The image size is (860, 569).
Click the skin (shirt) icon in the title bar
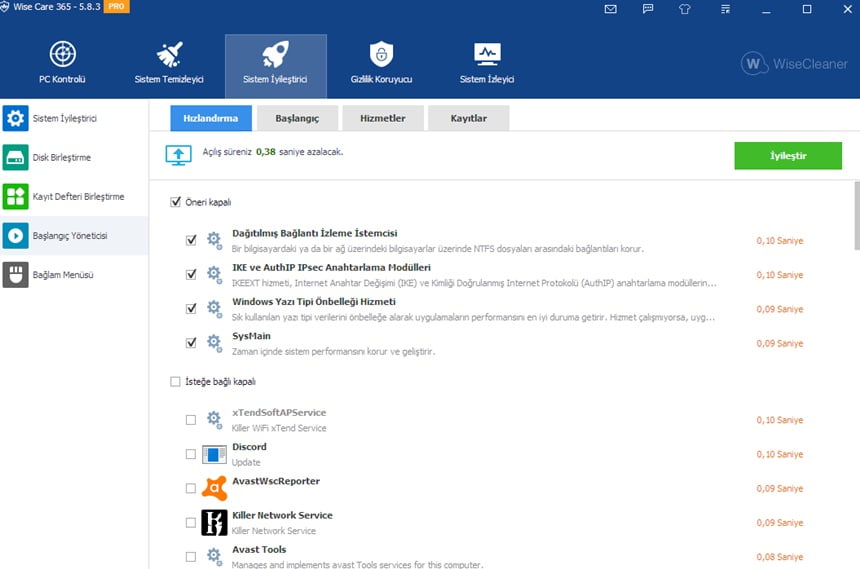pyautogui.click(x=684, y=9)
